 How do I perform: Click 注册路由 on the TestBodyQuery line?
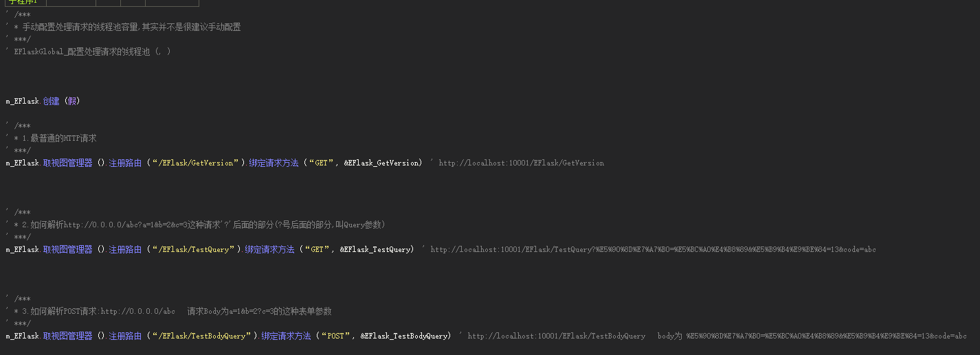click(x=125, y=336)
